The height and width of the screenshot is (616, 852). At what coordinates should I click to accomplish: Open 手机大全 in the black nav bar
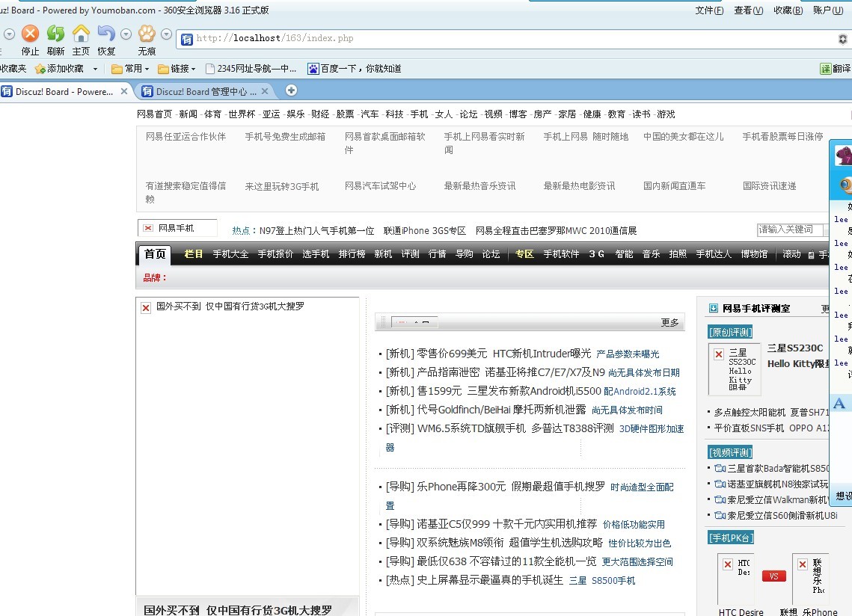click(x=230, y=254)
